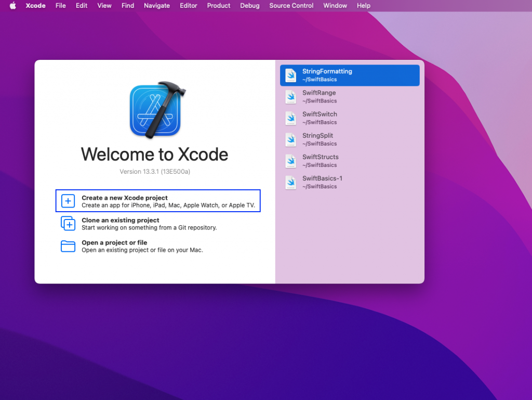Viewport: 532px width, 400px height.
Task: Click the ~/SwiftBasics path under StringSplit
Action: tap(320, 144)
